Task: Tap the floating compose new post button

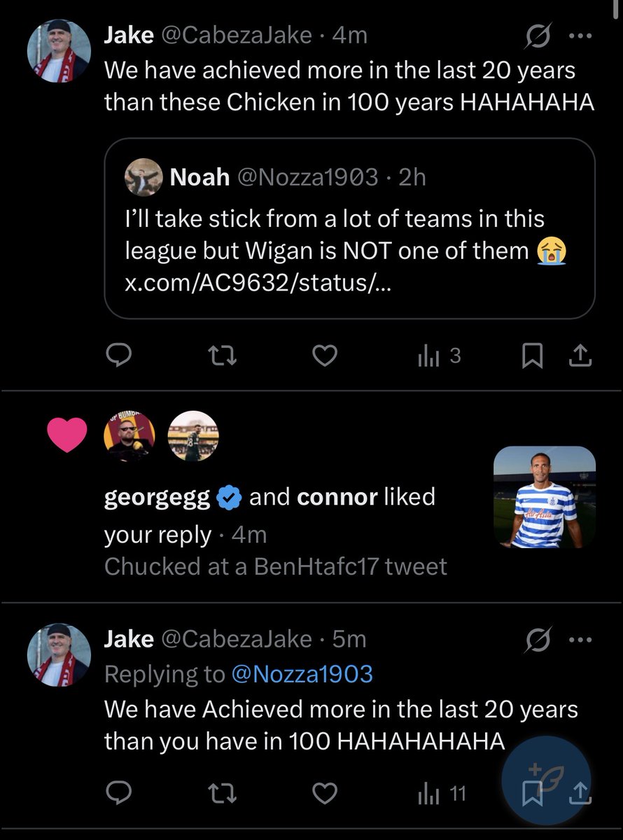Action: 547,780
